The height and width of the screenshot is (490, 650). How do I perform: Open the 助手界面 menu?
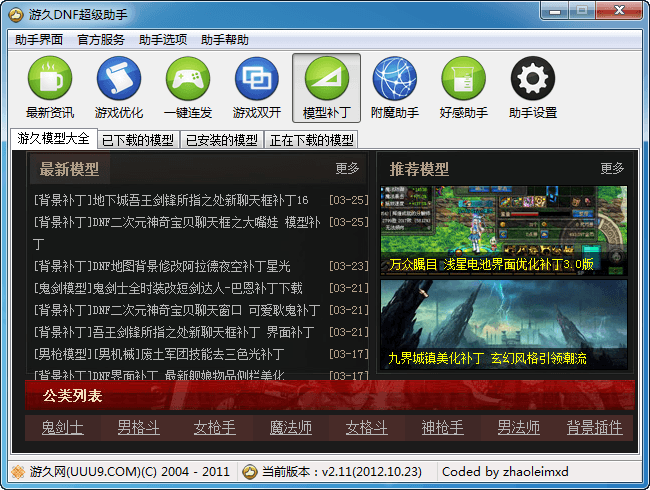(x=40, y=40)
